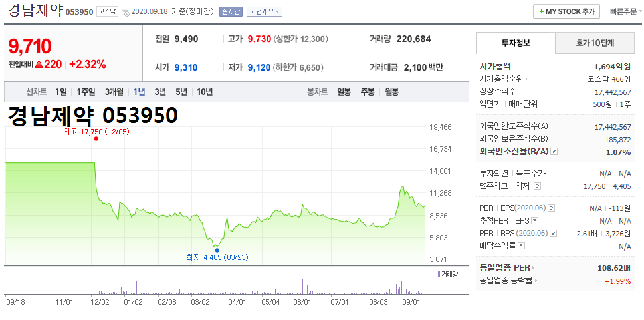Add stock via MY STOCK 추가 button

(x=566, y=11)
